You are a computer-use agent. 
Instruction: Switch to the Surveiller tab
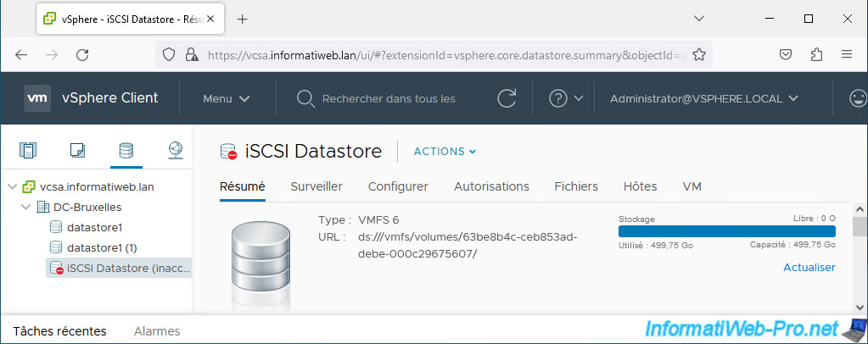click(x=316, y=186)
